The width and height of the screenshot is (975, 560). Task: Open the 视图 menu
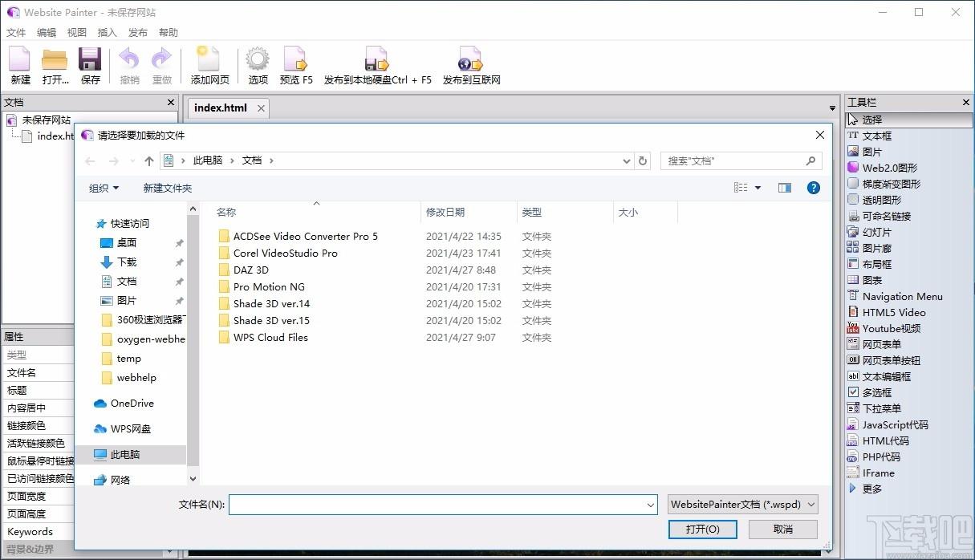pos(77,33)
